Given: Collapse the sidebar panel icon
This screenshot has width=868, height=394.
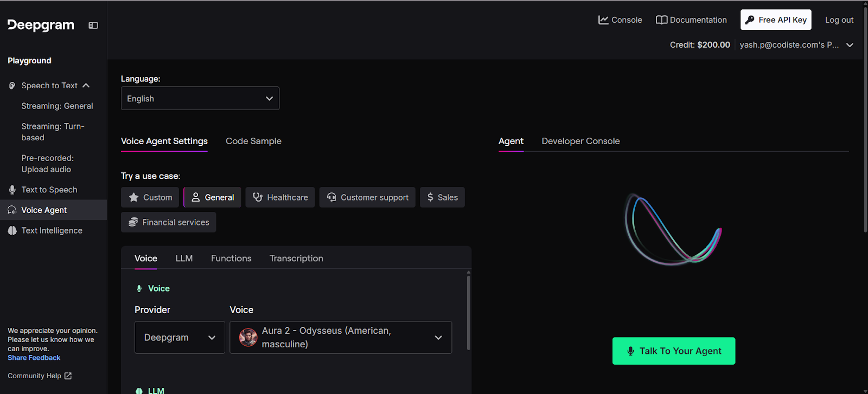Looking at the screenshot, I should [x=93, y=25].
